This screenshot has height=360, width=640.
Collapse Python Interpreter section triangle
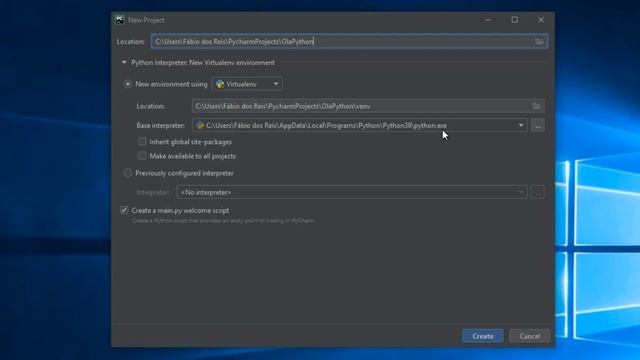(124, 62)
